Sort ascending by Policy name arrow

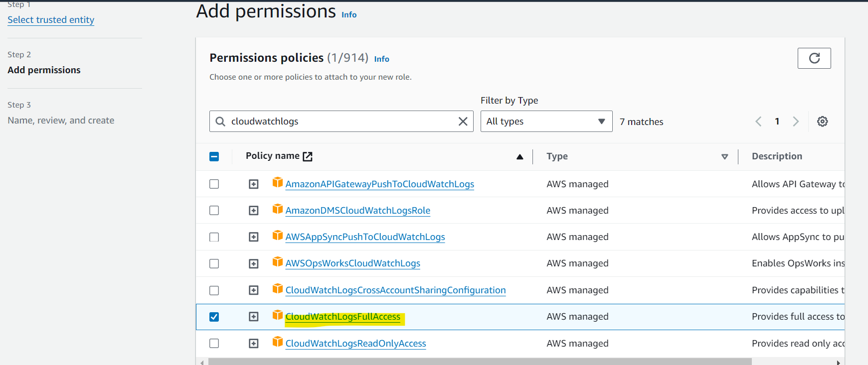click(x=520, y=157)
